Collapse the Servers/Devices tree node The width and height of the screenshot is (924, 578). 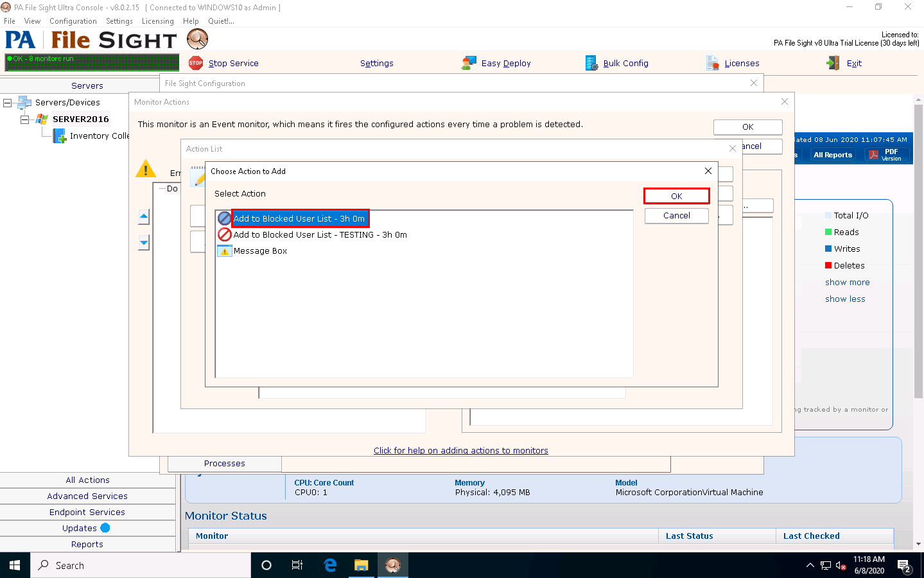tap(8, 103)
